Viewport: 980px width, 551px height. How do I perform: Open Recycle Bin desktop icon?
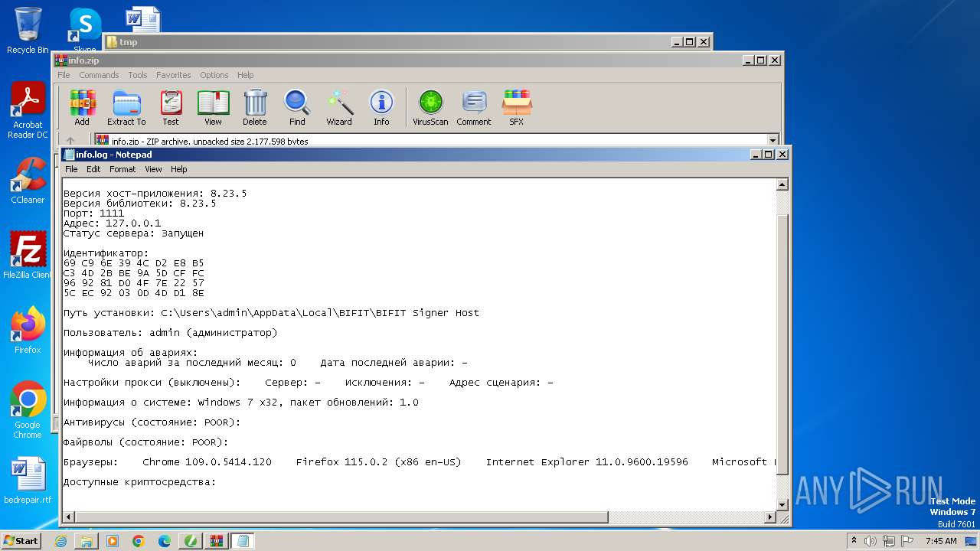[x=28, y=31]
